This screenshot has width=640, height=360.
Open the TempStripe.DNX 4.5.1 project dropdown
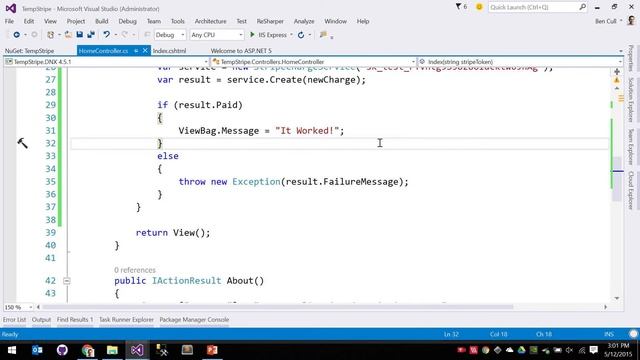107,62
